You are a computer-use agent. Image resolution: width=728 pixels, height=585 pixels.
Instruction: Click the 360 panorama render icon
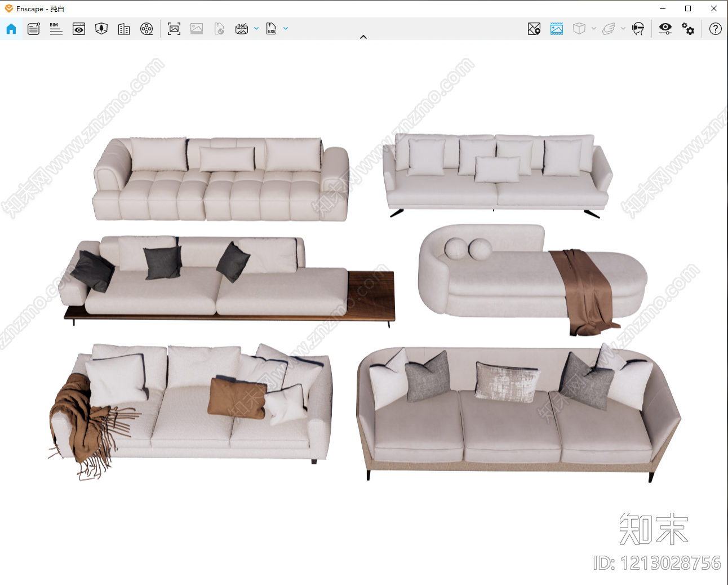[x=242, y=29]
